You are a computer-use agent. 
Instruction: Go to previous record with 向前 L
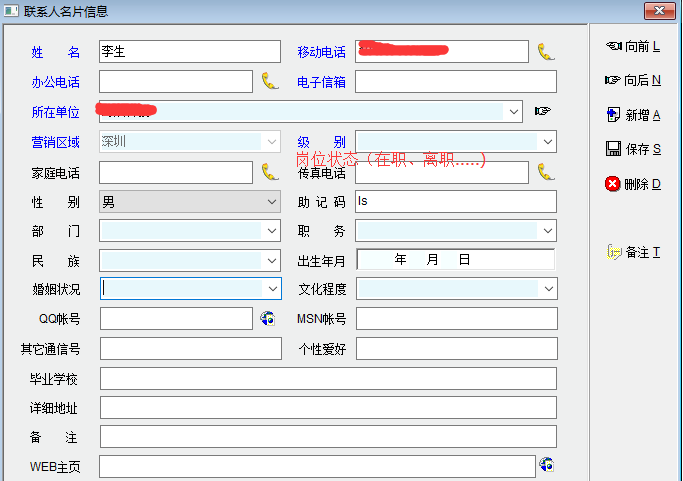[633, 47]
